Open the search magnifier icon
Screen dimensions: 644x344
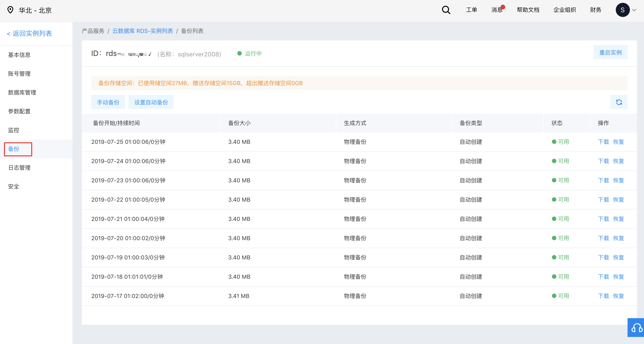[x=446, y=10]
